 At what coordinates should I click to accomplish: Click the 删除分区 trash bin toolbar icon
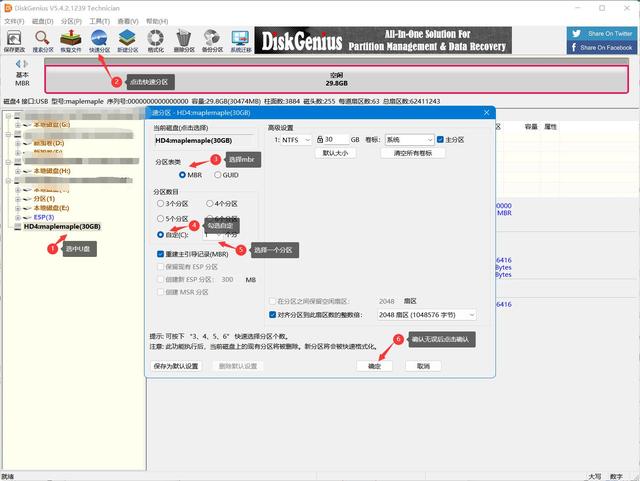tap(184, 41)
